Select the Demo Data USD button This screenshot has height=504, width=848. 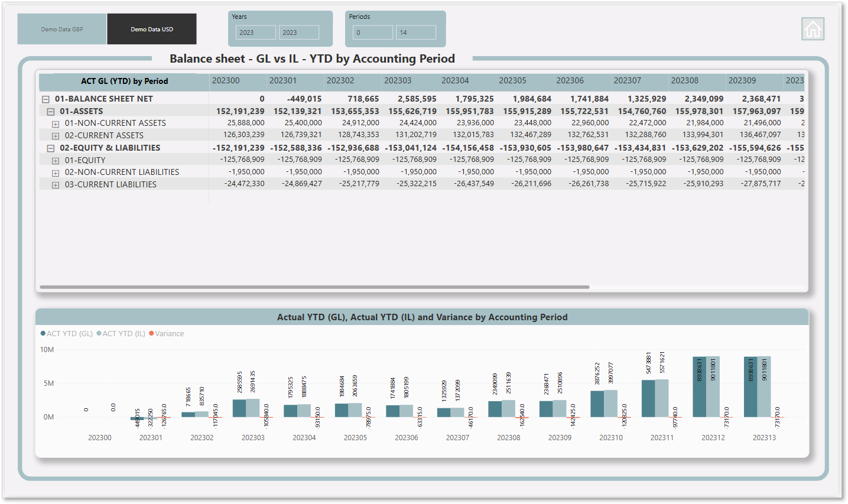pos(152,29)
